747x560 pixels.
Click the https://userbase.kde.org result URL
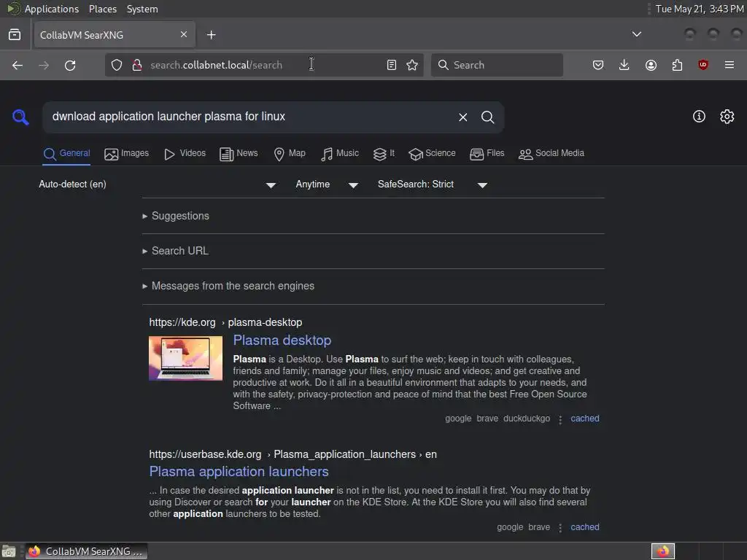(205, 454)
